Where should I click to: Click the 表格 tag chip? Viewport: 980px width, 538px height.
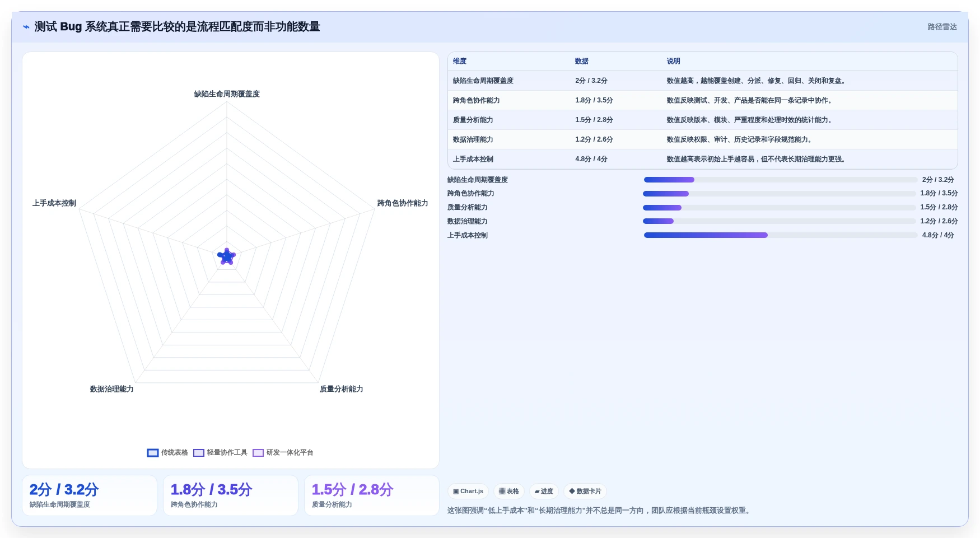[509, 492]
